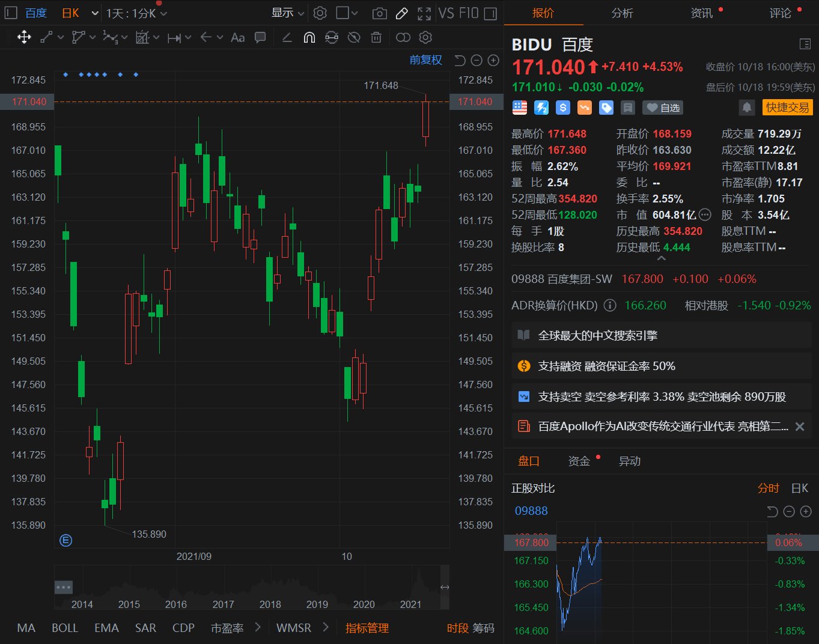Open the 资金 tab
This screenshot has width=819, height=644.
(579, 461)
